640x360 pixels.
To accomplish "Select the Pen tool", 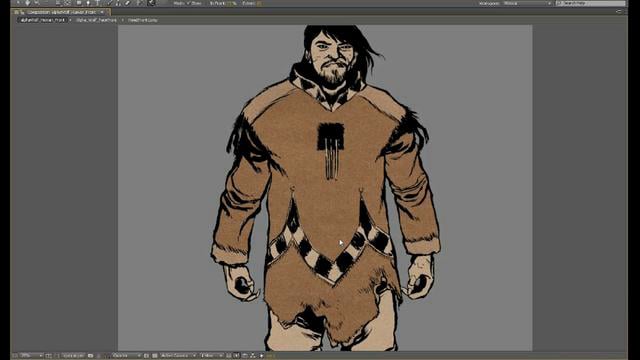I will 88,3.
